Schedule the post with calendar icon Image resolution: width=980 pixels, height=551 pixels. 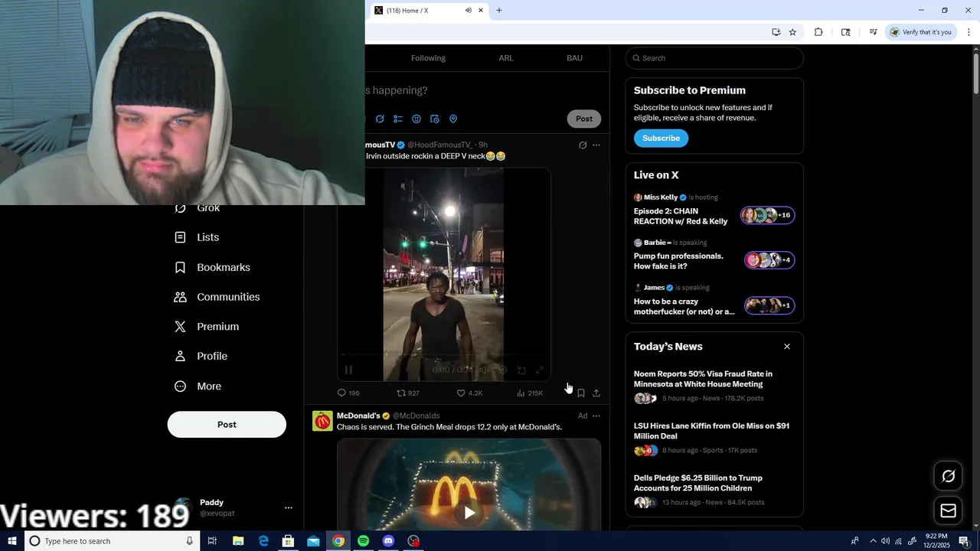pos(435,119)
